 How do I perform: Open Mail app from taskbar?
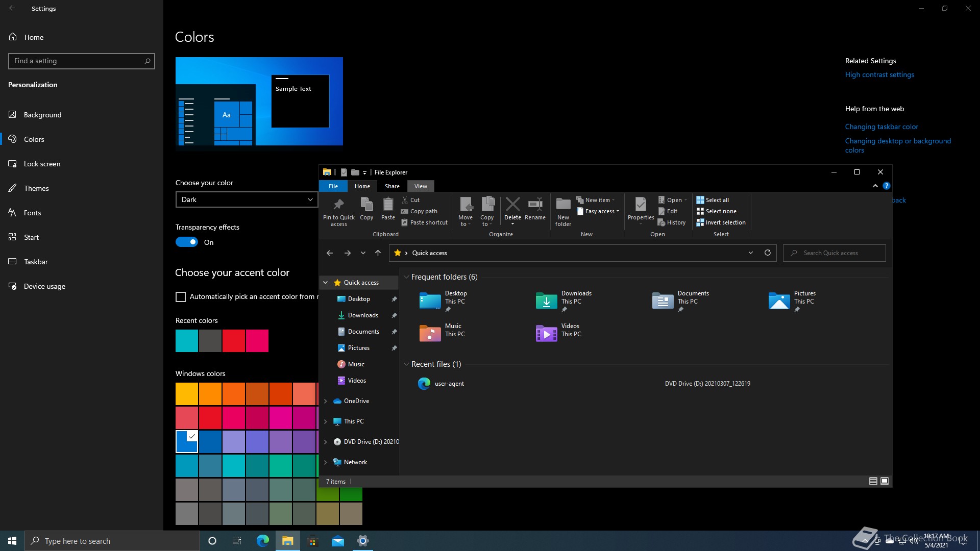(x=338, y=541)
